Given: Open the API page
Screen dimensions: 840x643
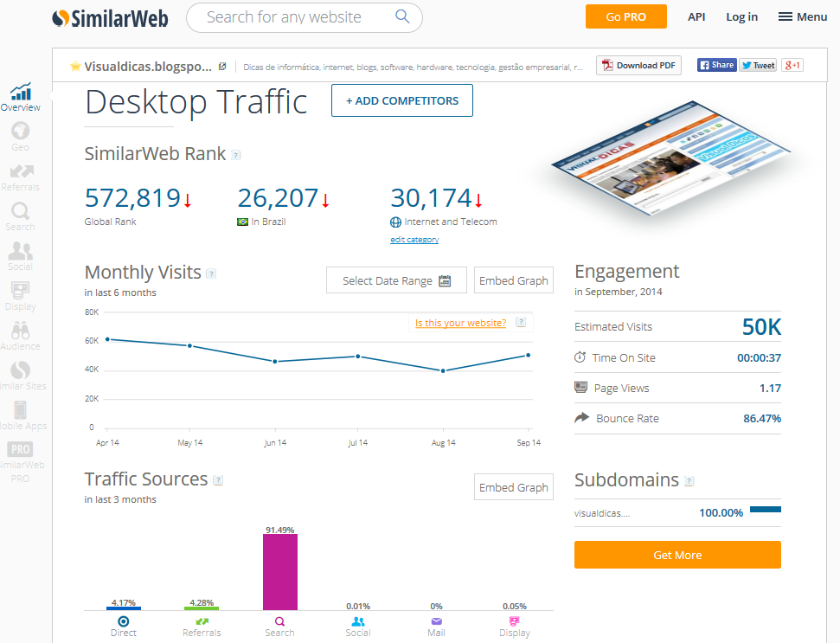Looking at the screenshot, I should [696, 16].
